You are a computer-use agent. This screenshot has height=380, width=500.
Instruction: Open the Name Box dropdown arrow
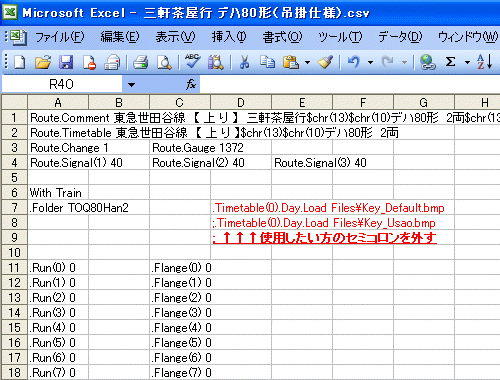click(131, 85)
